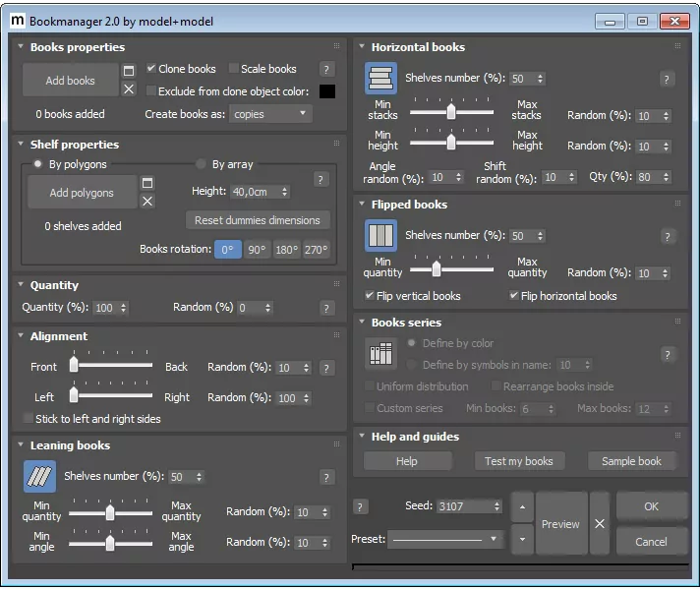
Task: Open help for the Quantity section
Action: 327,308
